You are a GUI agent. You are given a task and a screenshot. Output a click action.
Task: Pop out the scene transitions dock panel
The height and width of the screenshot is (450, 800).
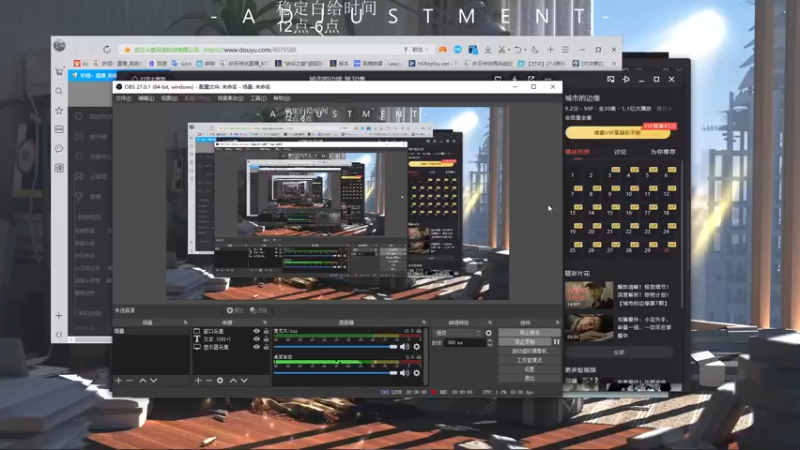point(490,322)
